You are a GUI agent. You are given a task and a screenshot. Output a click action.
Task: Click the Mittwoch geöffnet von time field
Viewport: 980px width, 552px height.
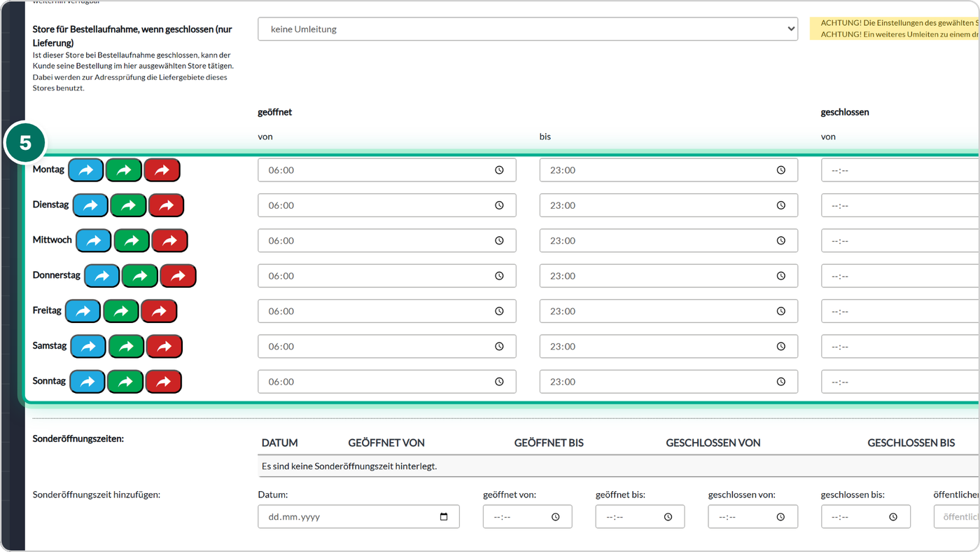point(387,240)
